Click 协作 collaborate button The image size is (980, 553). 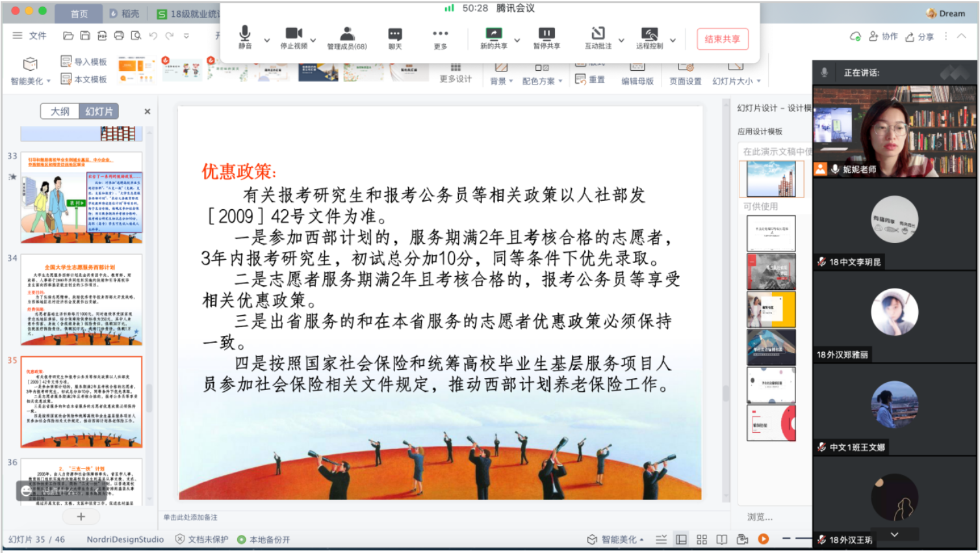click(883, 36)
